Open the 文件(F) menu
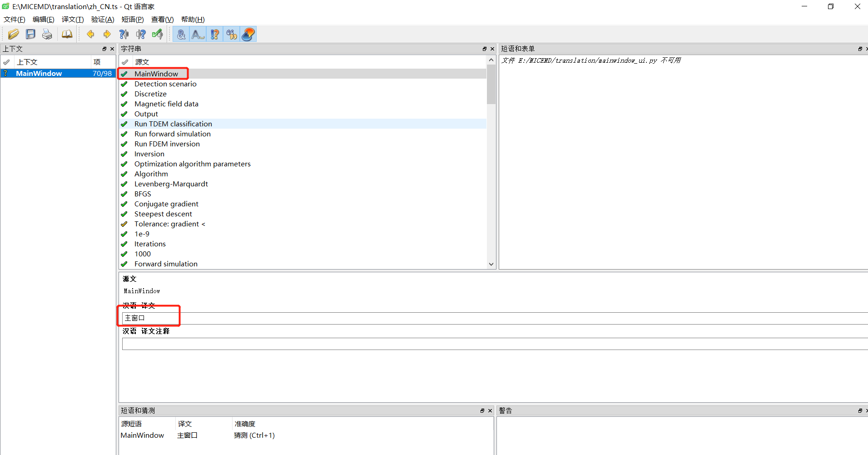The width and height of the screenshot is (868, 455). point(15,20)
